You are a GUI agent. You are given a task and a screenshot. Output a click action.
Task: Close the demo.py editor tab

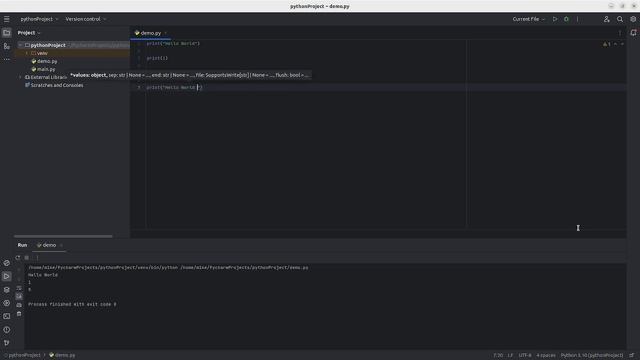click(x=165, y=33)
